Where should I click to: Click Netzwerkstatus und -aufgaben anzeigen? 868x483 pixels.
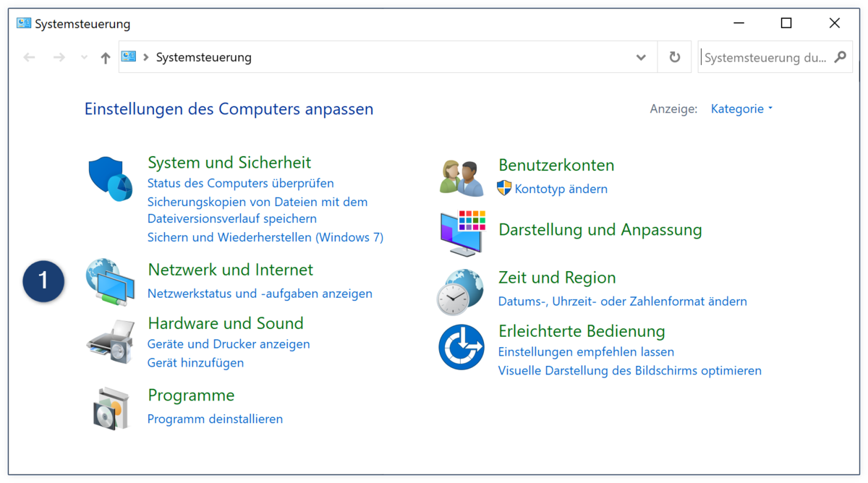point(260,294)
